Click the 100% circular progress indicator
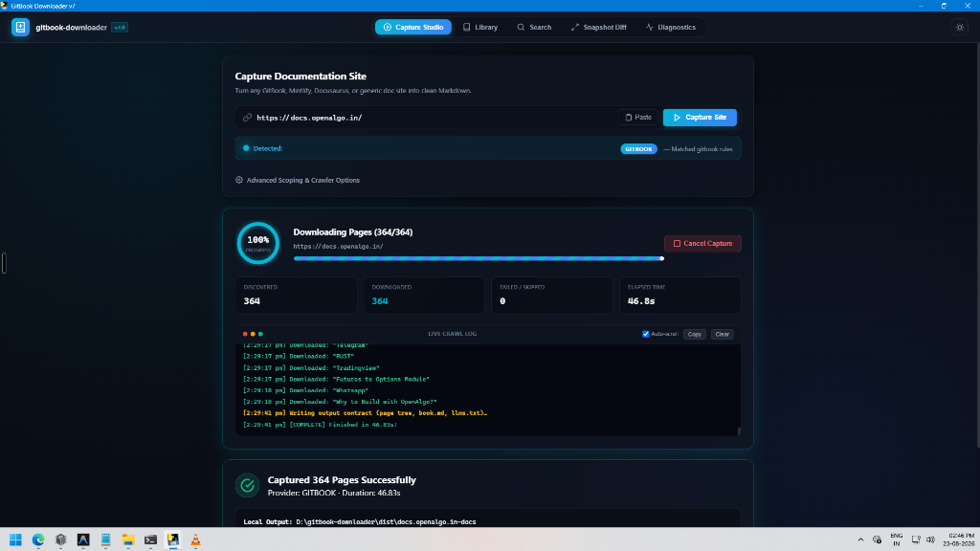 pyautogui.click(x=258, y=243)
